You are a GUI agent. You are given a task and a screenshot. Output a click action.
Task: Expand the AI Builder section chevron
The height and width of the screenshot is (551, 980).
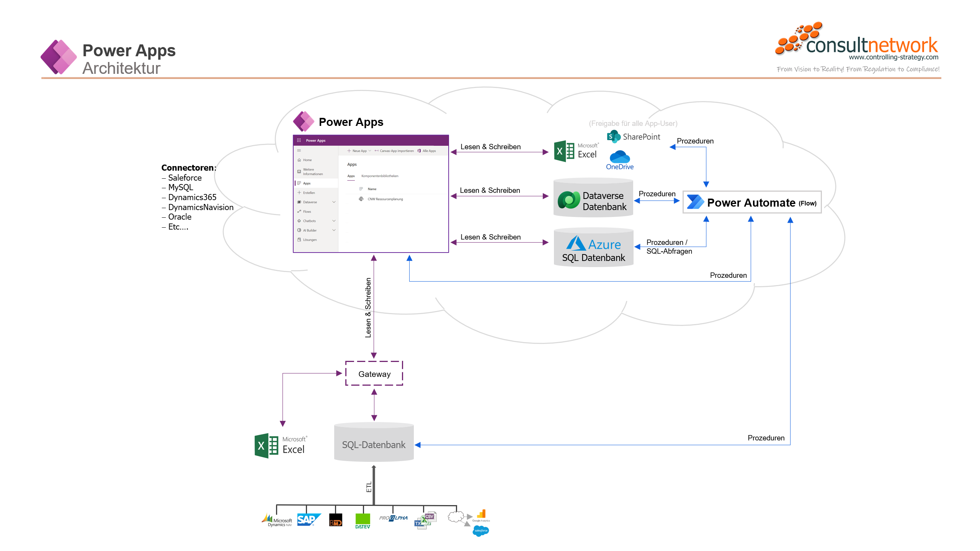point(334,230)
